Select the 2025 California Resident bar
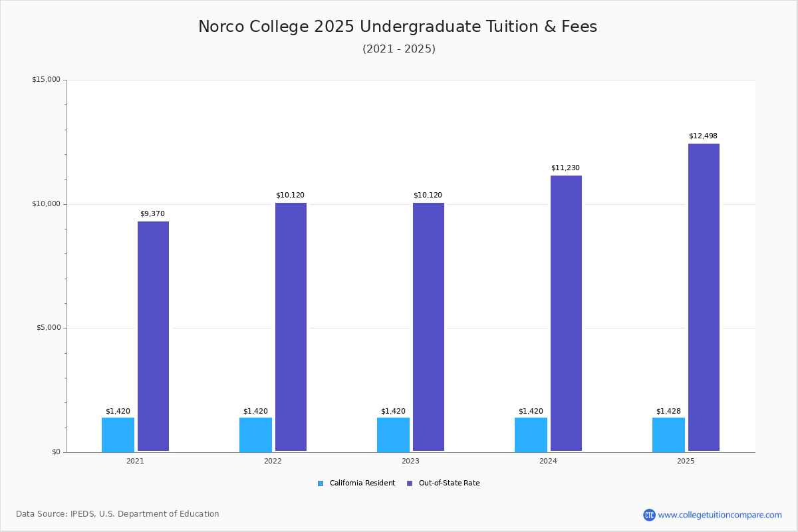The height and width of the screenshot is (532, 798). 668,434
